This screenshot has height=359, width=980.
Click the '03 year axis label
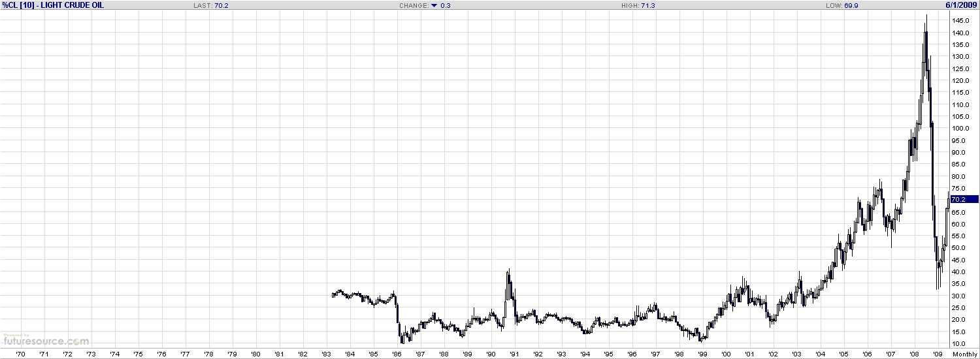[x=796, y=354]
